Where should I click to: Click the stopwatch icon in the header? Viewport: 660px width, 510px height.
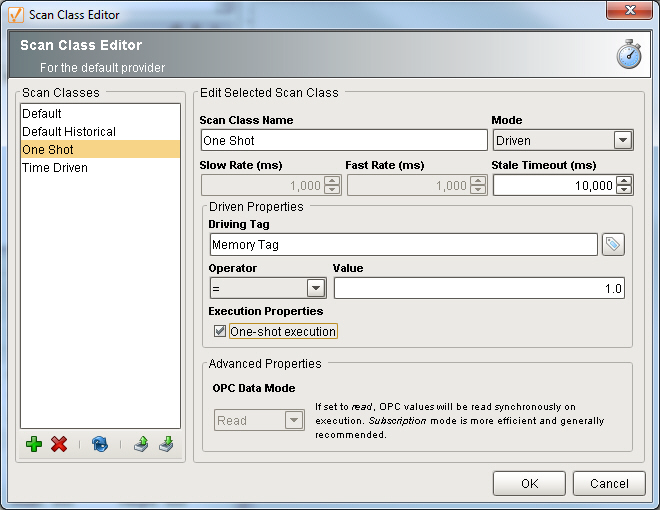click(629, 54)
